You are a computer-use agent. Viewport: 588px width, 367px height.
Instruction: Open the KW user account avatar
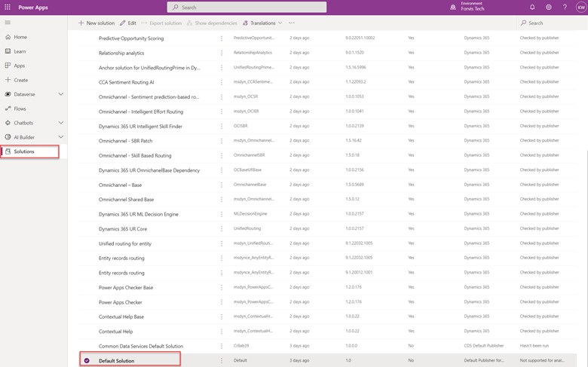click(580, 7)
